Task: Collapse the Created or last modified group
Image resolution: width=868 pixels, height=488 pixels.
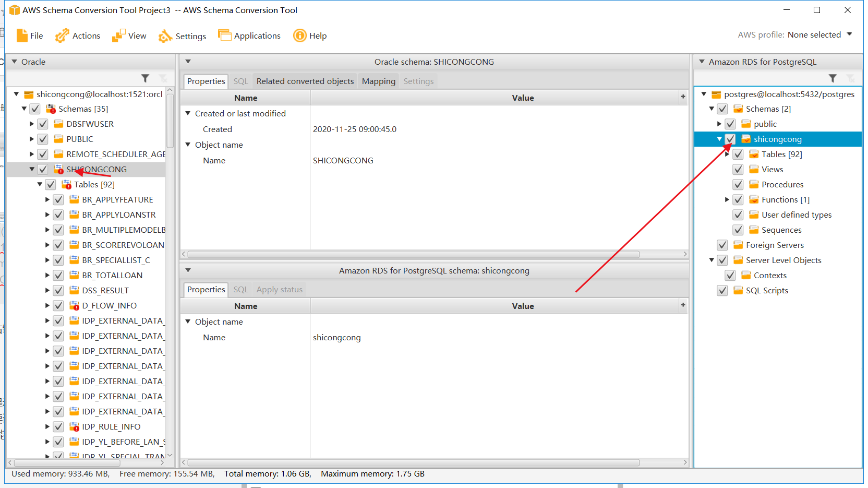Action: (x=188, y=113)
